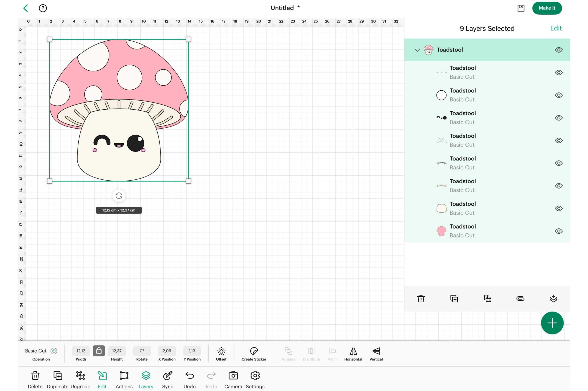Open the Actions menu

click(x=124, y=375)
